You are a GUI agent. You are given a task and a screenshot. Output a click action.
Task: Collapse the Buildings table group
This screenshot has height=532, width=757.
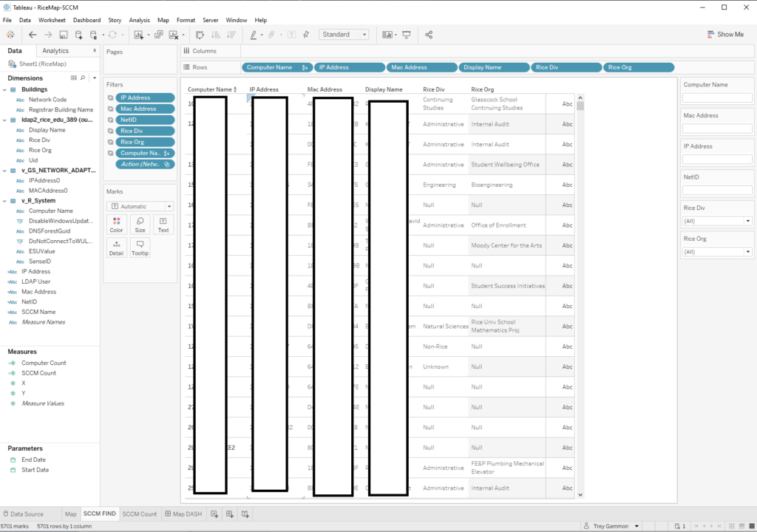click(5, 90)
